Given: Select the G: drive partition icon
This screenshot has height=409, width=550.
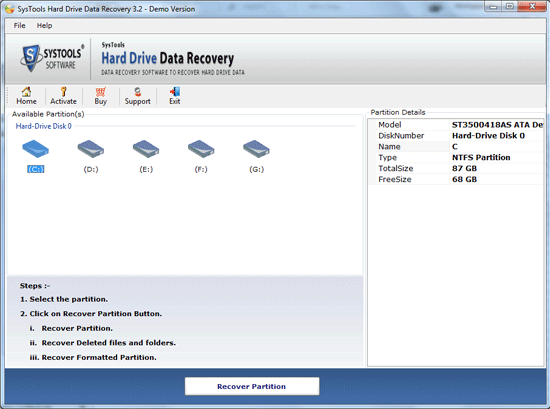Looking at the screenshot, I should click(256, 149).
